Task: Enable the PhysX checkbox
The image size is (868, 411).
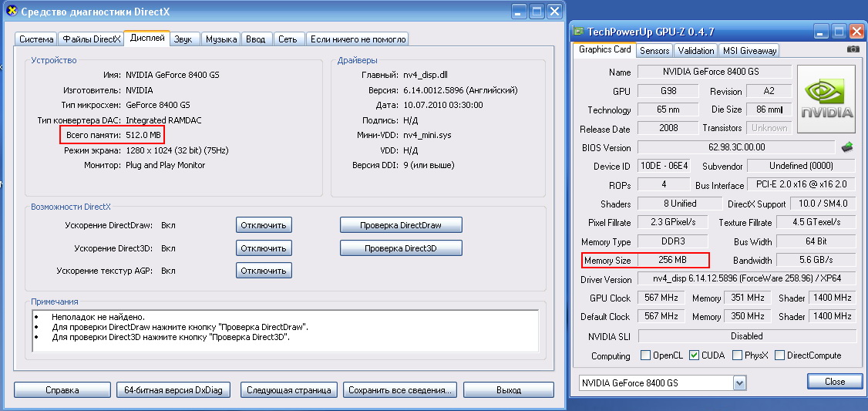Action: tap(738, 355)
